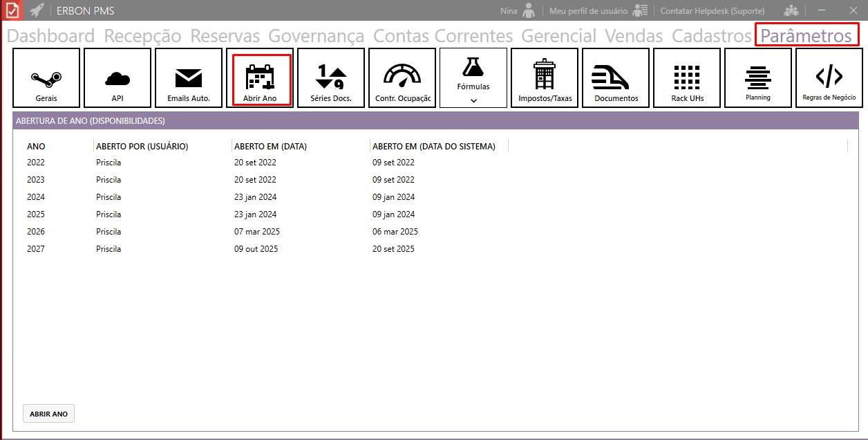Open the Documentos tile
This screenshot has height=440, width=868.
tap(616, 77)
